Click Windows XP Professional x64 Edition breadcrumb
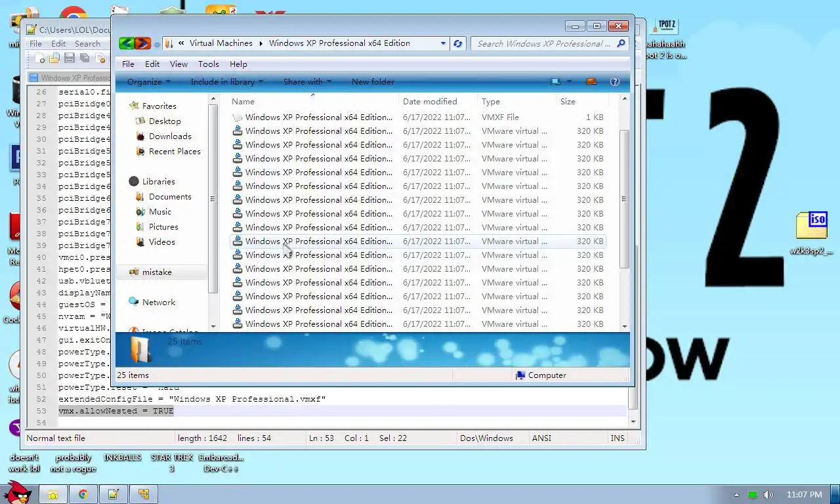This screenshot has height=504, width=840. [339, 43]
